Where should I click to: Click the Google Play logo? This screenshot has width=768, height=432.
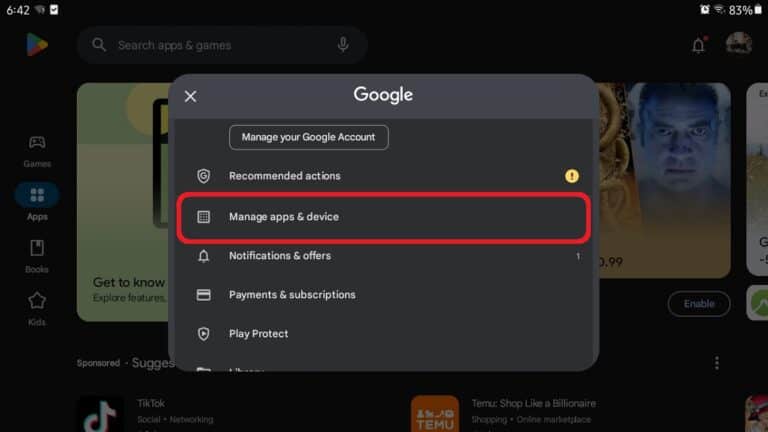tap(37, 45)
